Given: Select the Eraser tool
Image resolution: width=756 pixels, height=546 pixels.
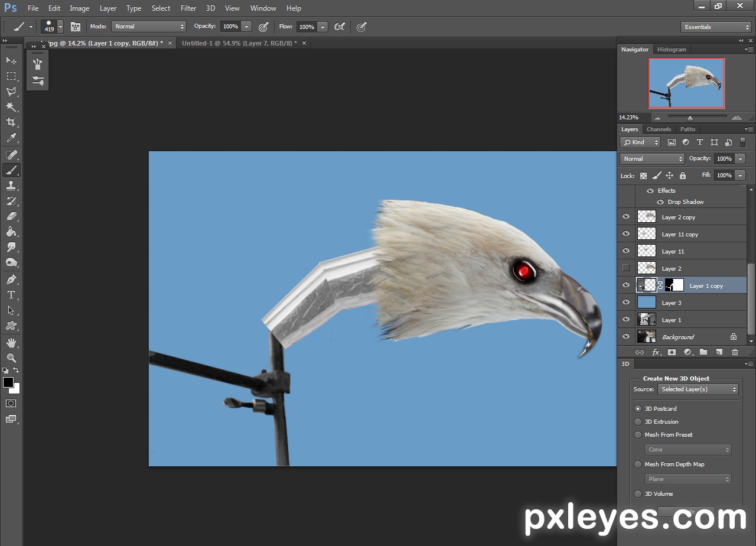Looking at the screenshot, I should (x=11, y=216).
